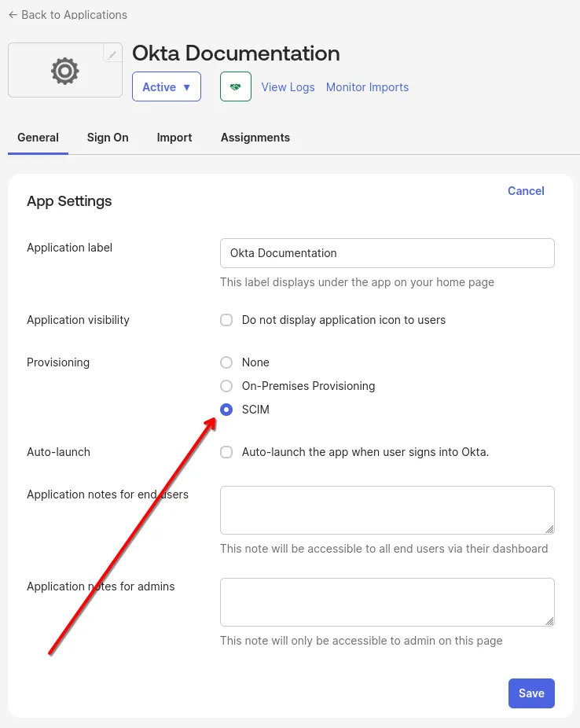This screenshot has width=580, height=728.
Task: Switch to the Sign On tab
Action: click(108, 138)
